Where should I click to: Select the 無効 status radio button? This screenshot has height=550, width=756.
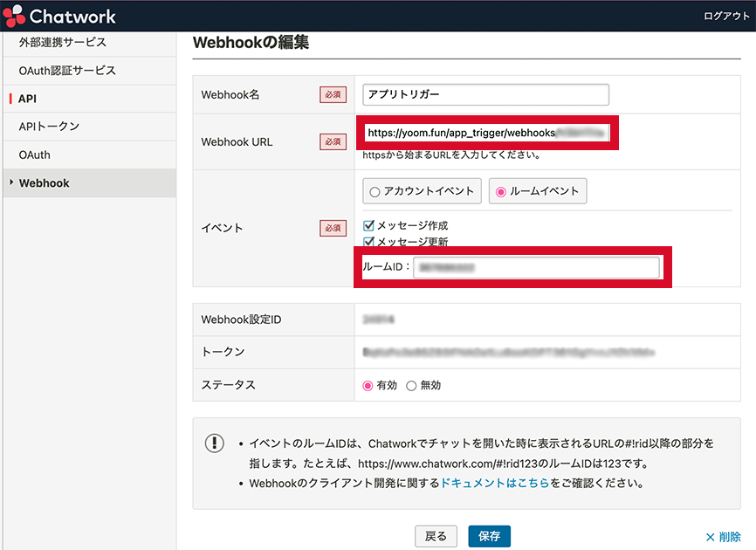click(411, 386)
